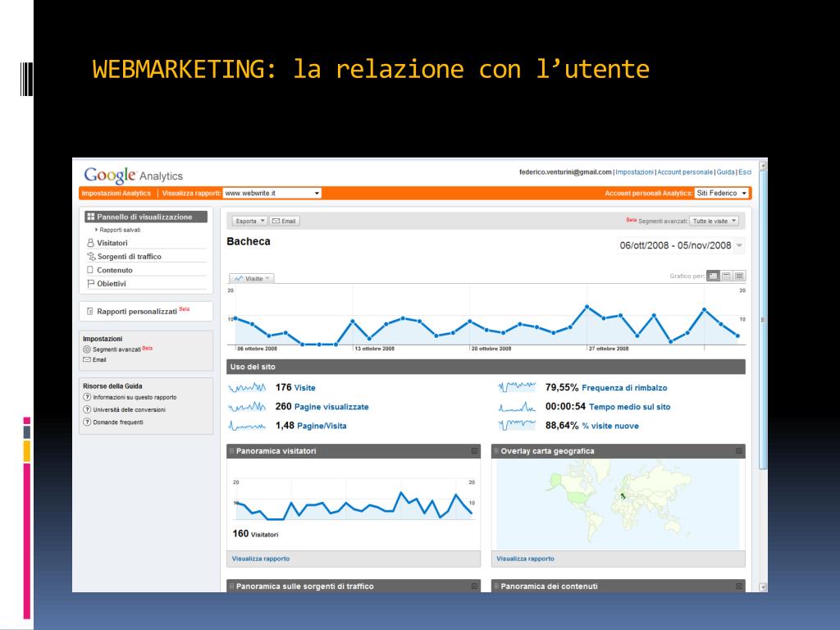
Task: Click Visualizza rapporto under Panoramica visitatori
Action: tap(260, 558)
